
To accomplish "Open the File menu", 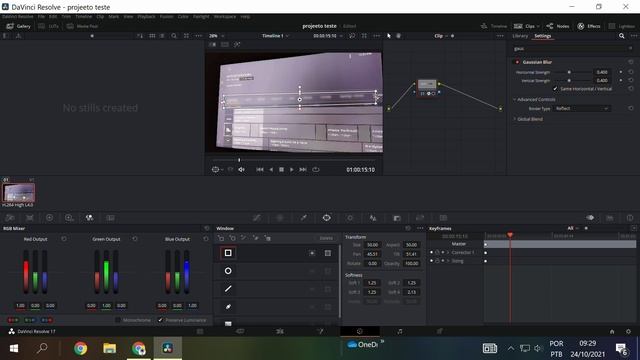I will coord(41,17).
